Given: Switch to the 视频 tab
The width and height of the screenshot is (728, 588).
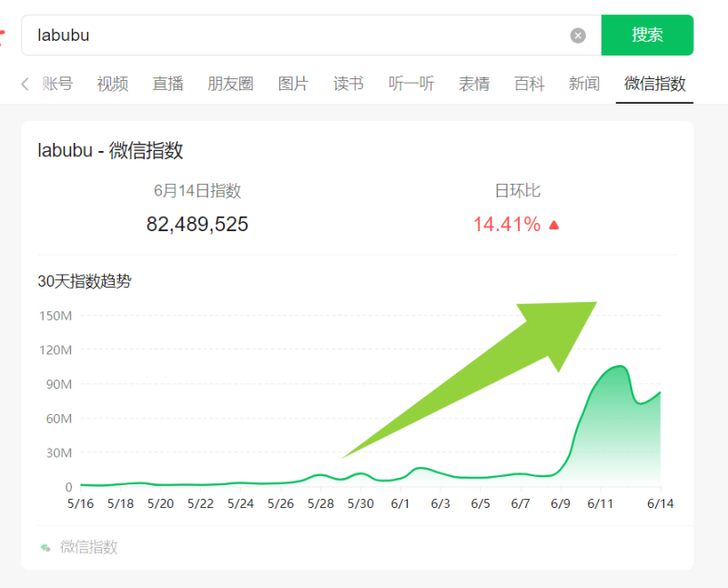Looking at the screenshot, I should point(112,83).
